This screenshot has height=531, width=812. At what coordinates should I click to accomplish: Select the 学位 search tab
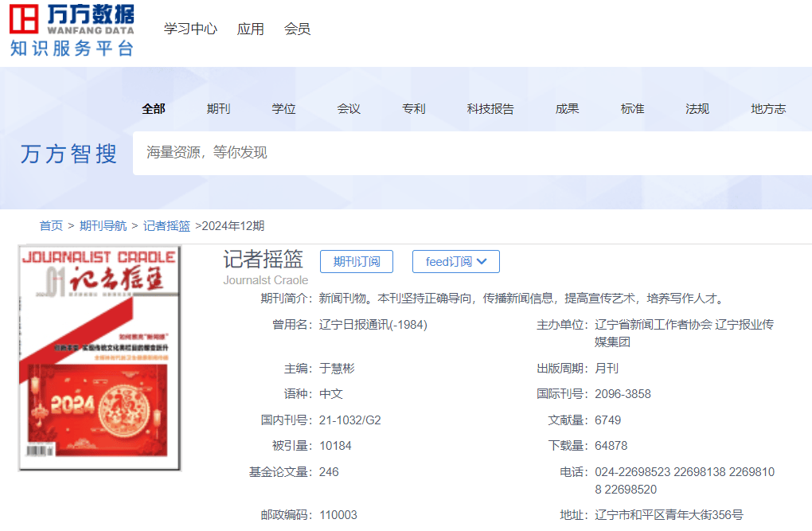(283, 109)
